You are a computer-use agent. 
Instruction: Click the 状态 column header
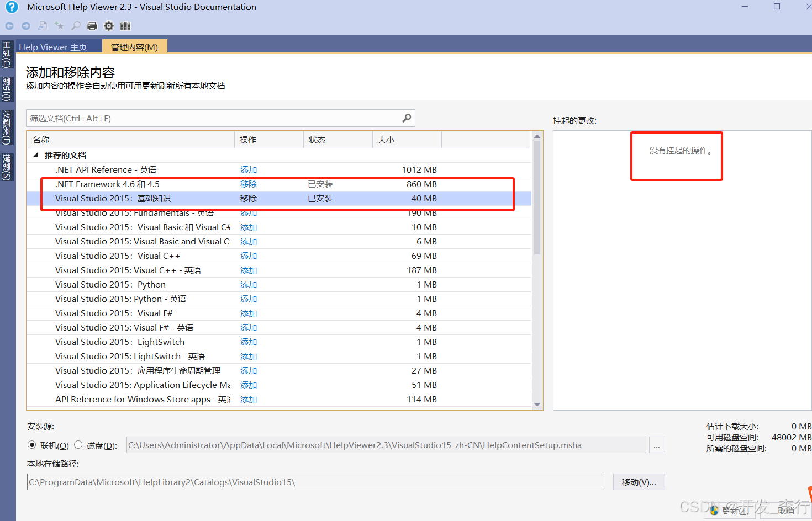click(x=338, y=140)
